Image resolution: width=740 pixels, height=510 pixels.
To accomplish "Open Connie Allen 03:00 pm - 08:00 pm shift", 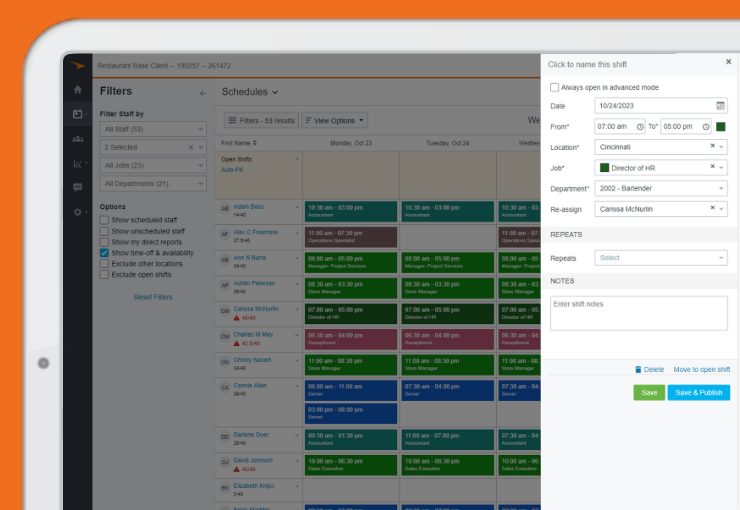I will coord(351,413).
